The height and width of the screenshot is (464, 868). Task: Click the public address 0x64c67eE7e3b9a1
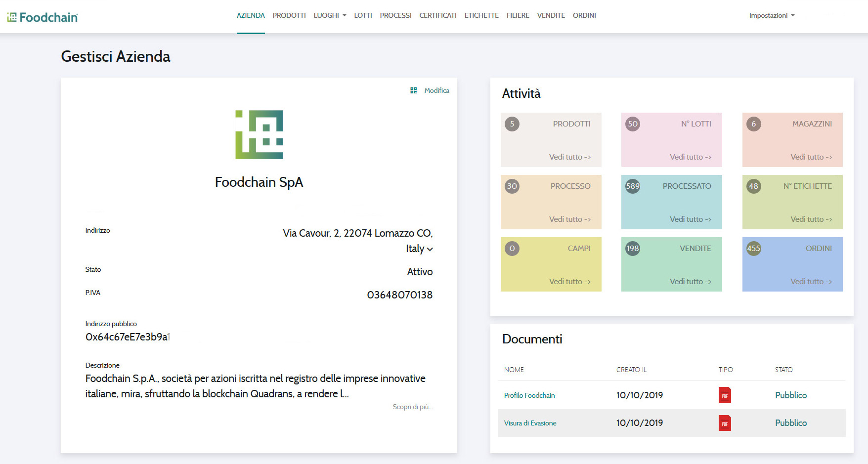[x=128, y=337]
